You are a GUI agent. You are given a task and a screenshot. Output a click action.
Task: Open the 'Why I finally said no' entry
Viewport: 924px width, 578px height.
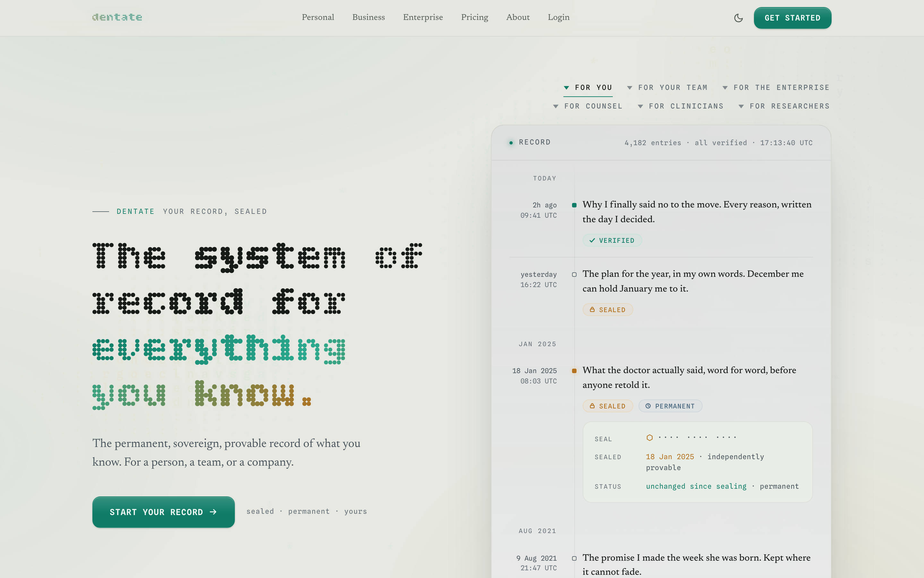(x=697, y=212)
